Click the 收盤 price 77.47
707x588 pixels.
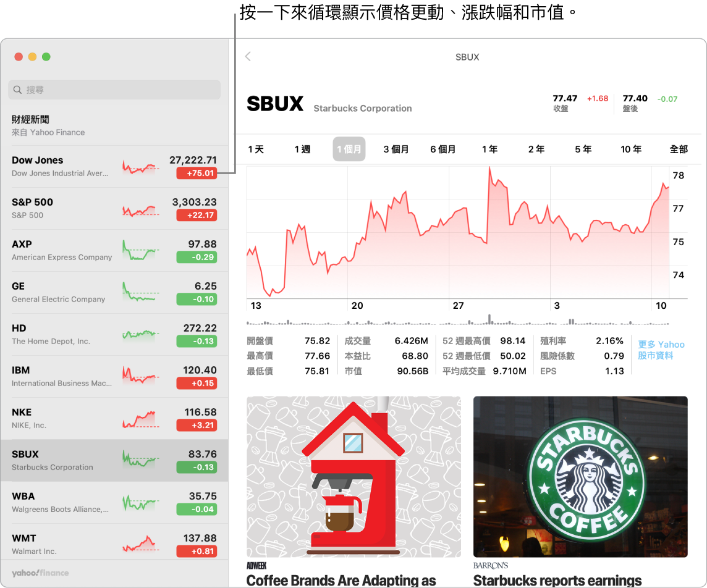pos(565,98)
